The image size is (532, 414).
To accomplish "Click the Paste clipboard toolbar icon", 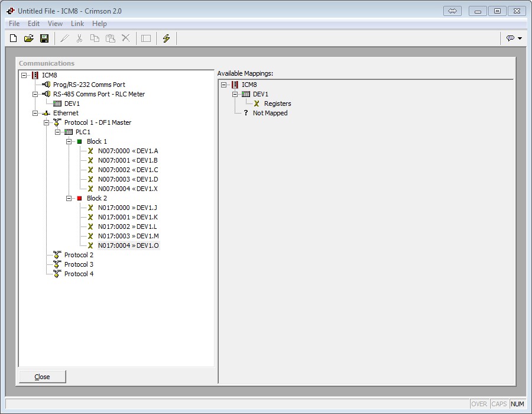I will click(x=111, y=38).
